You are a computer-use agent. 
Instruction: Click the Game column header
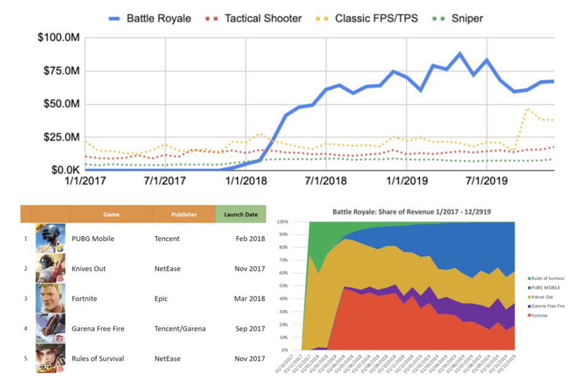[x=111, y=214]
